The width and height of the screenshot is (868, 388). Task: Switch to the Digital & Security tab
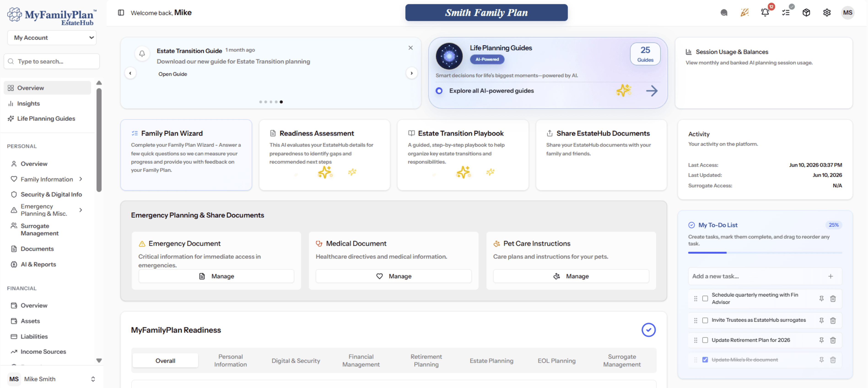(296, 361)
